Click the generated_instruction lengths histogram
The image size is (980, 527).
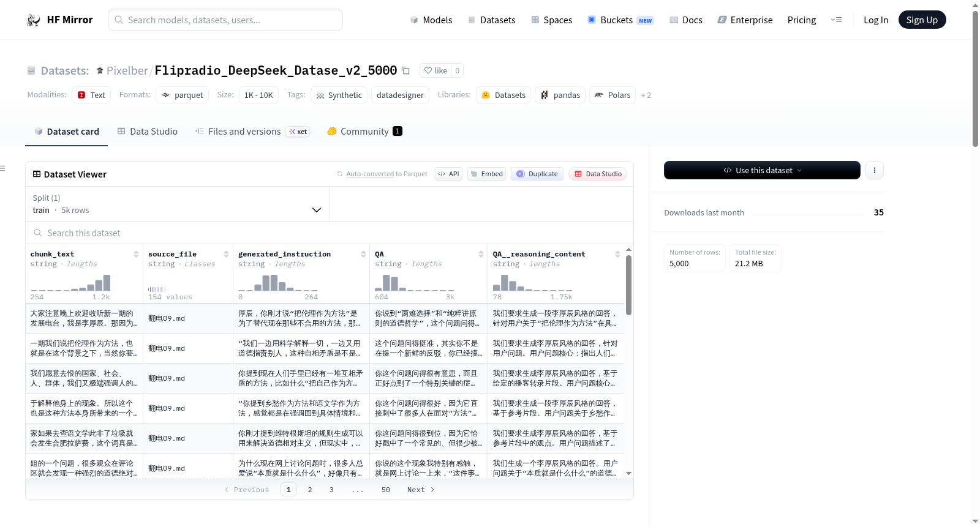tap(278, 282)
